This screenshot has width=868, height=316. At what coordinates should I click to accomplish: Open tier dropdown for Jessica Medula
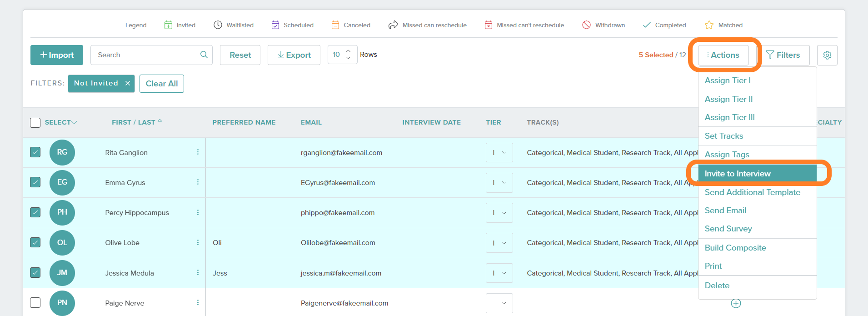499,273
